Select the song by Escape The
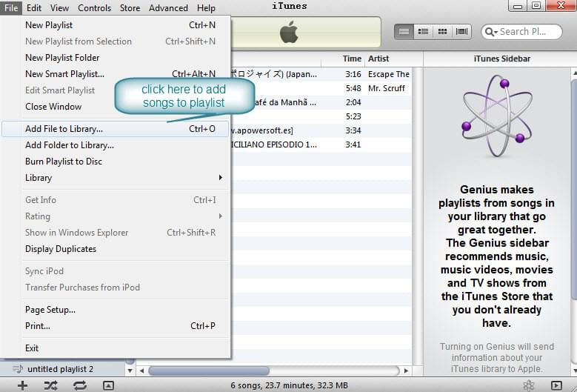This screenshot has height=392, width=577. coord(321,74)
